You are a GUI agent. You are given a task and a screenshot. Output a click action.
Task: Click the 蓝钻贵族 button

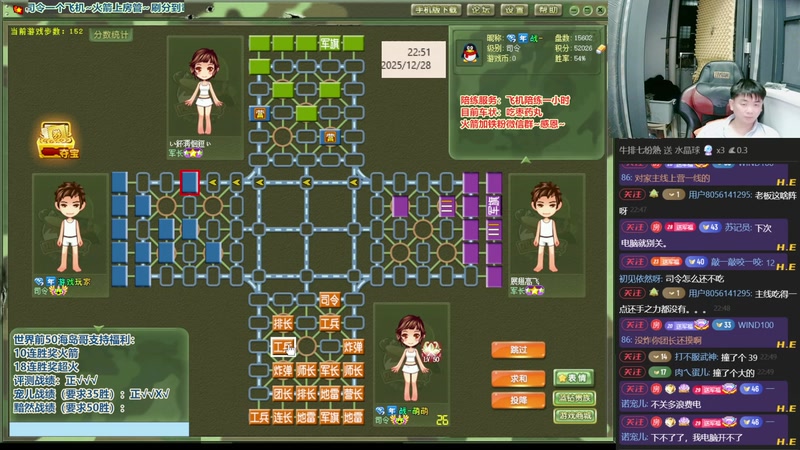pyautogui.click(x=574, y=398)
